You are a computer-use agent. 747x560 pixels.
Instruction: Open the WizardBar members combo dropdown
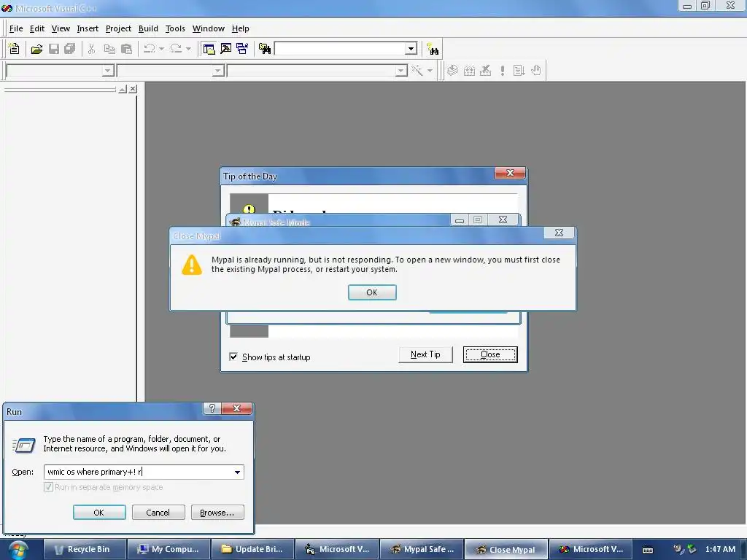pos(401,71)
